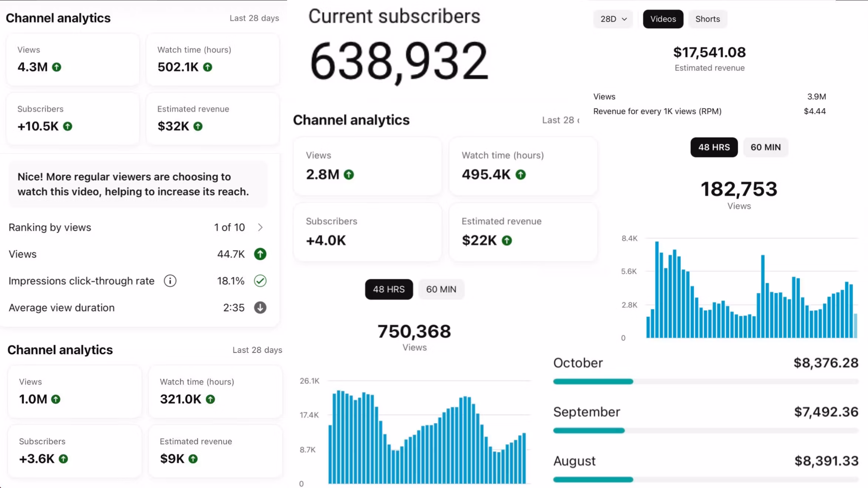Image resolution: width=868 pixels, height=488 pixels.
Task: Click the gray down arrow beside 2:35
Action: click(x=260, y=308)
